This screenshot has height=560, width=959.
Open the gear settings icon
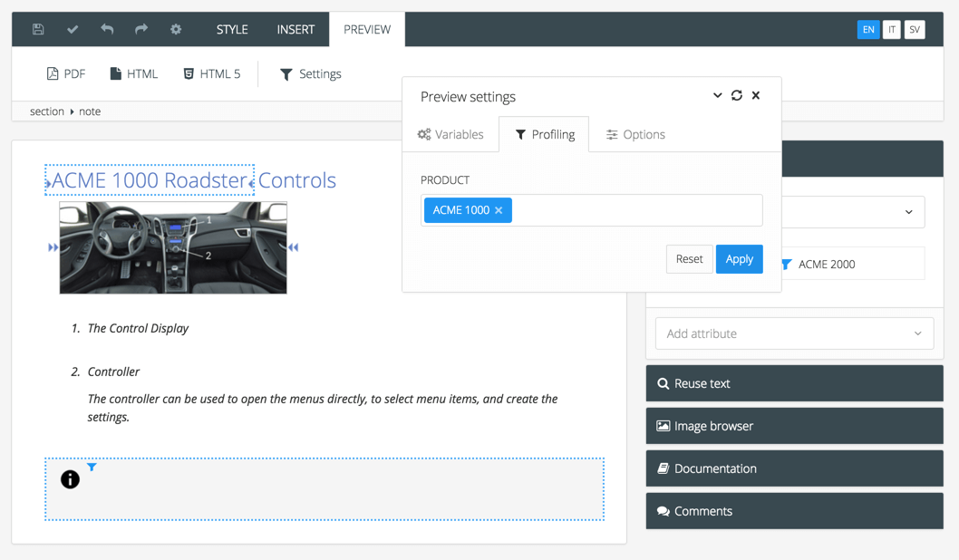point(176,29)
